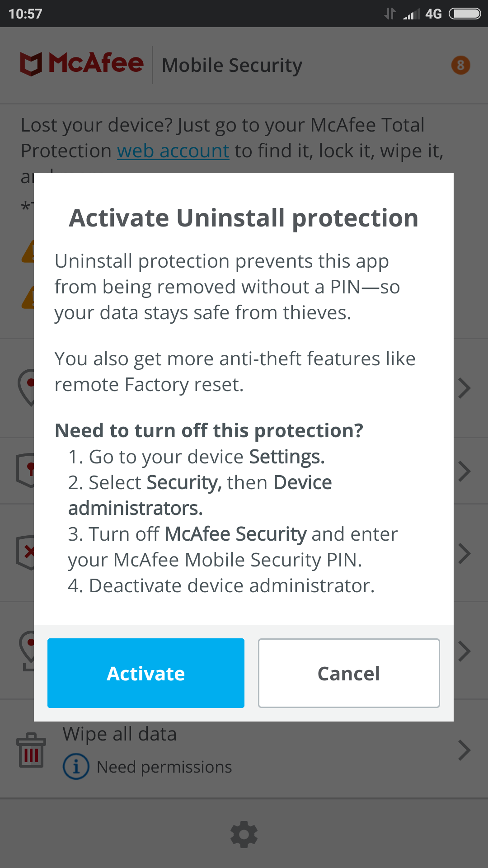Tap the upper yellow warning triangle

[28, 252]
